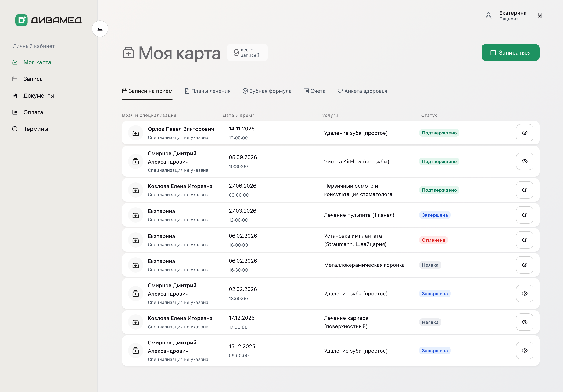This screenshot has height=392, width=563.
Task: Click the Завершена status for 27.03.2026
Action: click(x=435, y=215)
